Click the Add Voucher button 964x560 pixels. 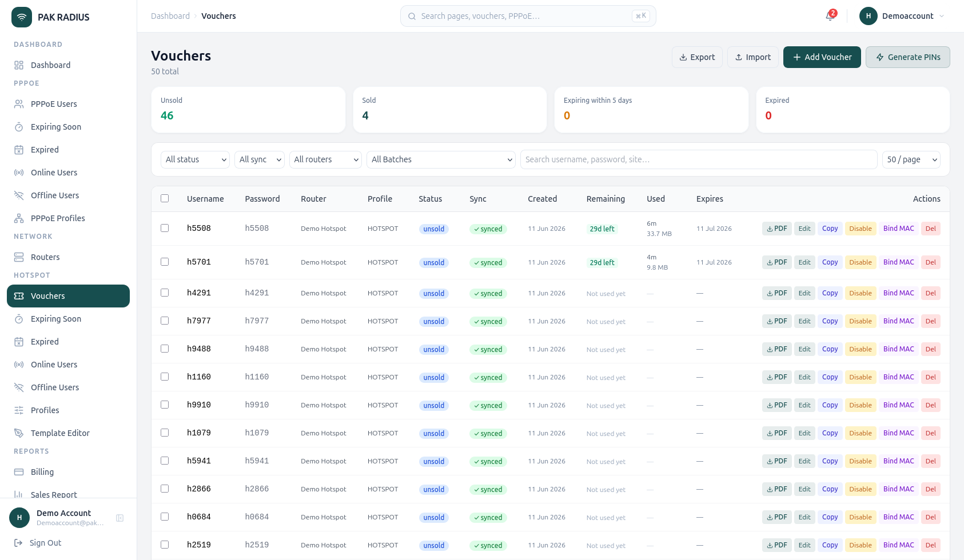pos(822,57)
